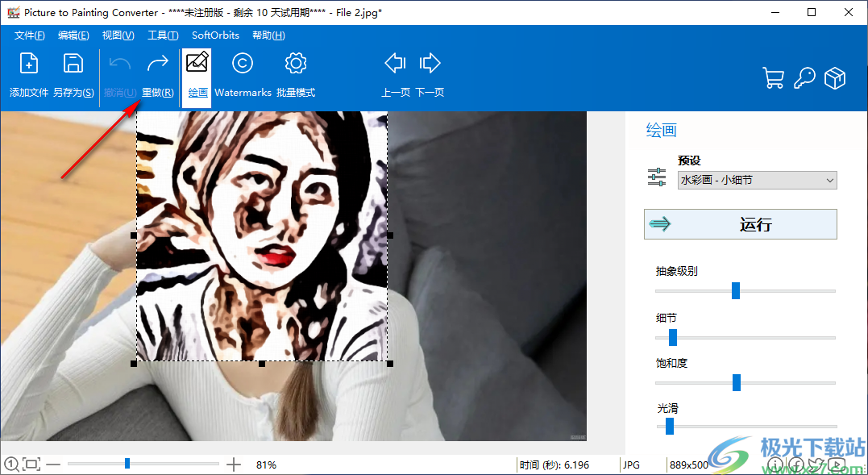
Task: Maximize the application window
Action: click(x=812, y=12)
